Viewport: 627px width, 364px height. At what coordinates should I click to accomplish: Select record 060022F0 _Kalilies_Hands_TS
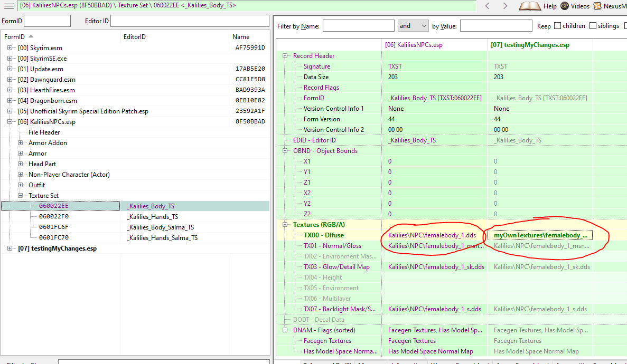[135, 217]
